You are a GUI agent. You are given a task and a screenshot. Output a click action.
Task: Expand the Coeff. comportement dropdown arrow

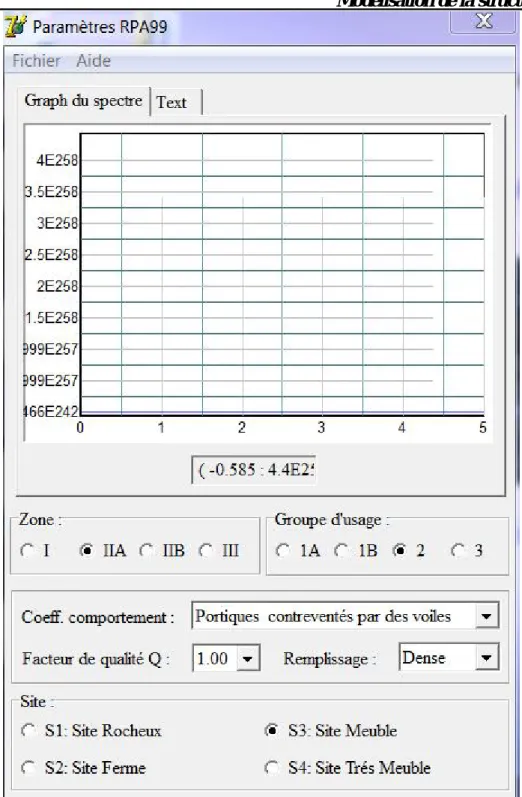[x=486, y=617]
